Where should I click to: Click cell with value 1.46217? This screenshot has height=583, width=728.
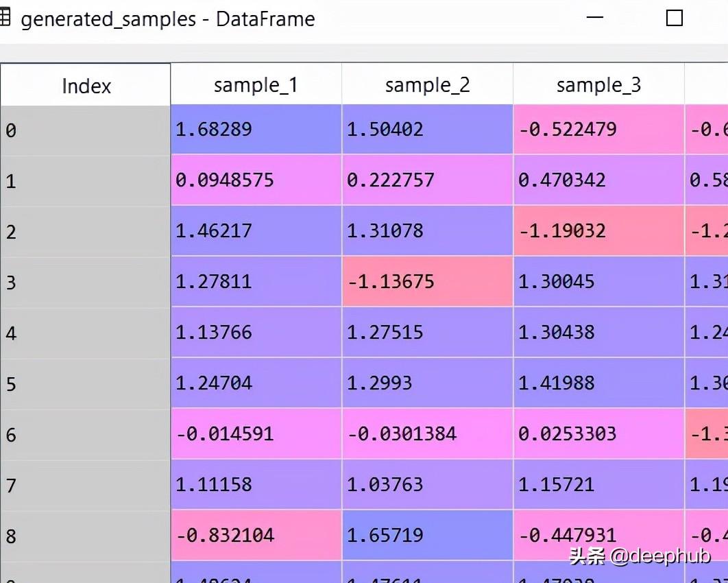[x=256, y=230]
